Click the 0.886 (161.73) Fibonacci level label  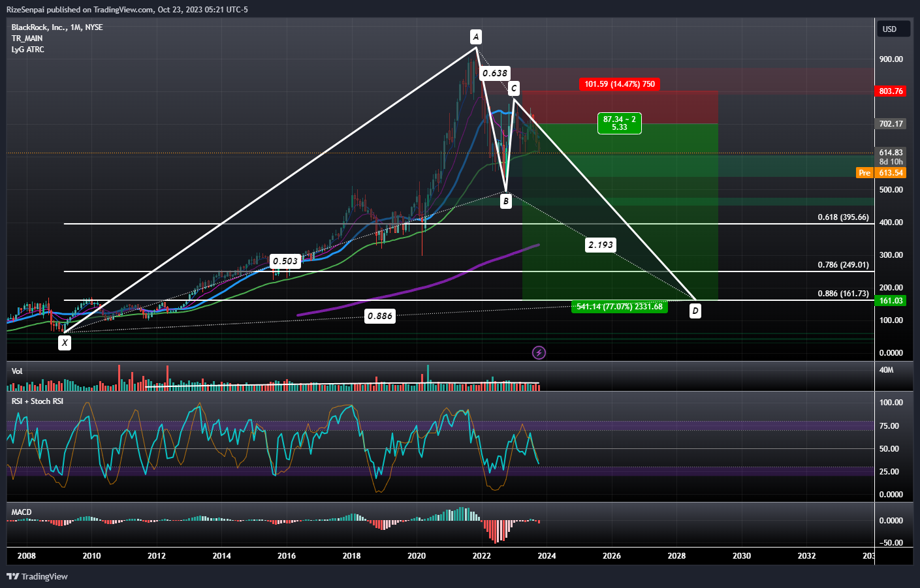coord(843,294)
